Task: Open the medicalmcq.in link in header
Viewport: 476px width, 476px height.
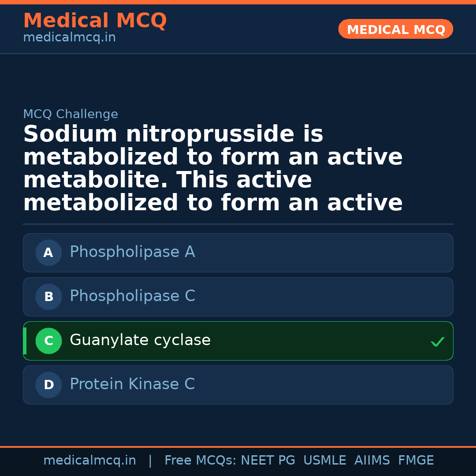Action: tap(69, 38)
